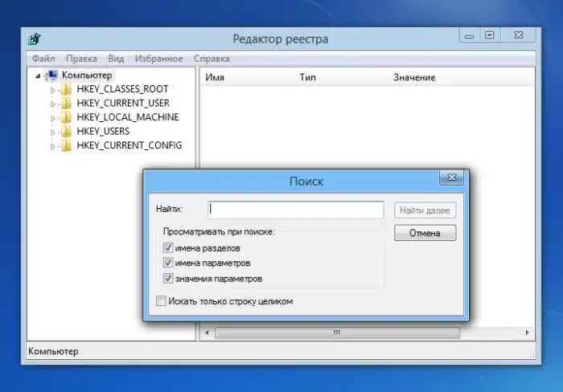Click the HKEY_LOCAL_MACHINE folder icon
Screen dimensions: 563x392
click(x=66, y=117)
